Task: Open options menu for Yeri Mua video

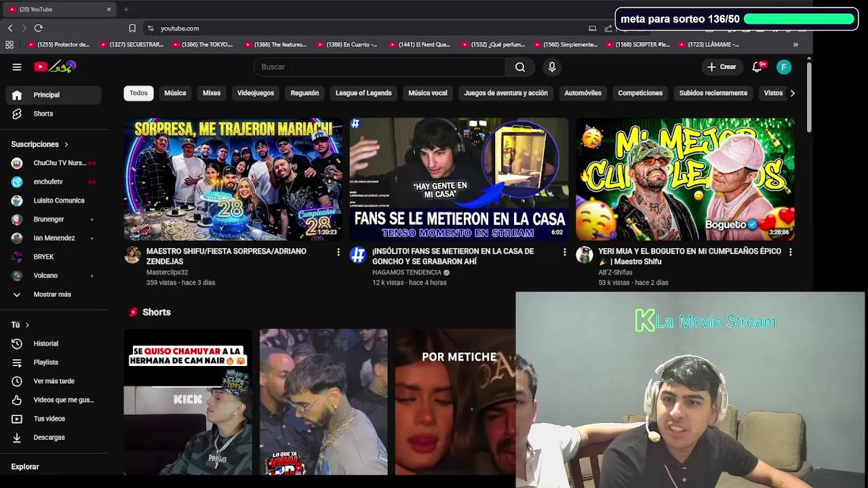Action: click(x=790, y=252)
